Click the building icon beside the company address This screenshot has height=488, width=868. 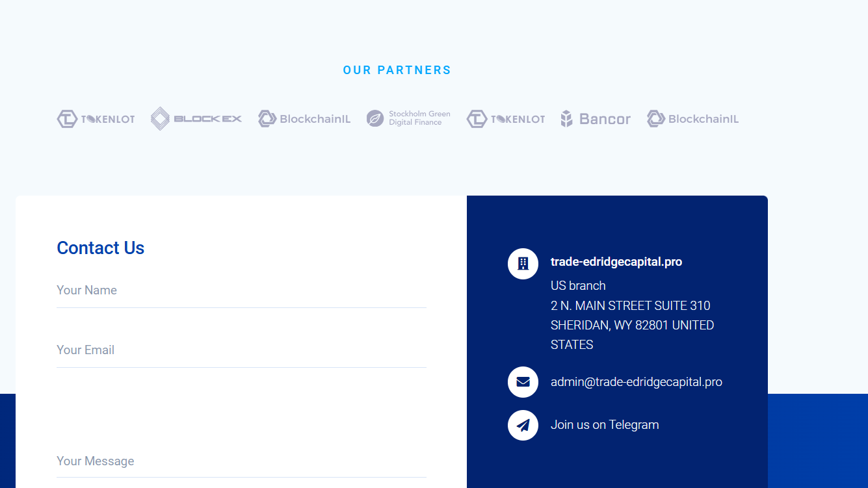[x=523, y=264]
